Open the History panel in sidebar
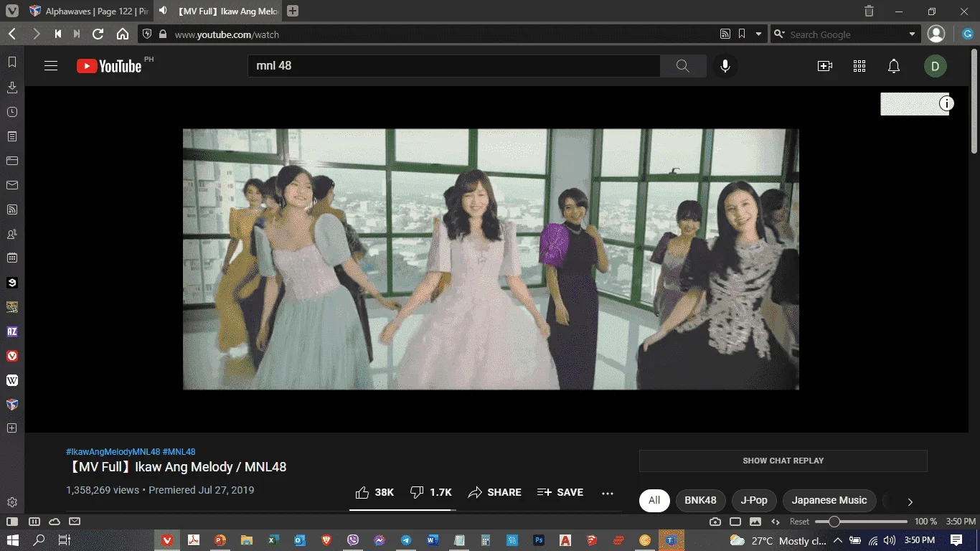980x551 pixels. pyautogui.click(x=12, y=112)
